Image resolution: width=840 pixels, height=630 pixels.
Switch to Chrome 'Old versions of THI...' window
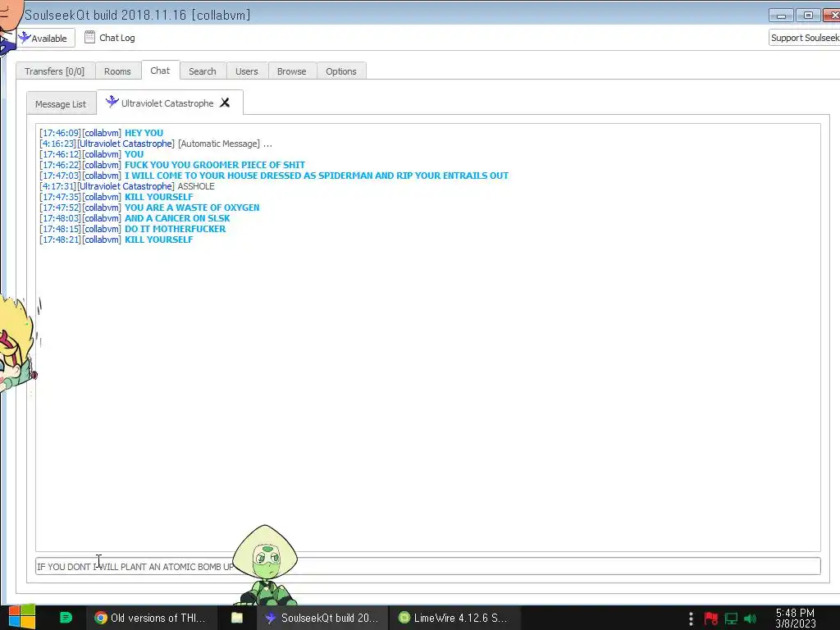tap(152, 618)
